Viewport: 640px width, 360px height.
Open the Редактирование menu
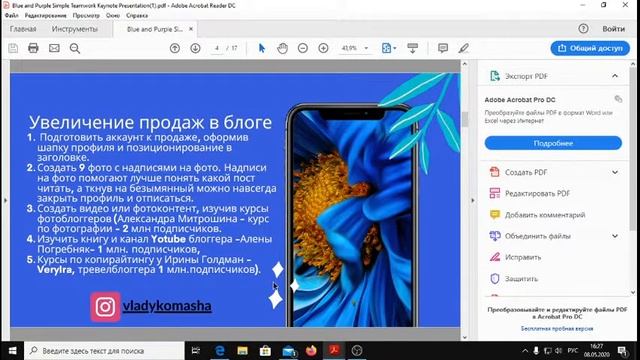pyautogui.click(x=45, y=16)
